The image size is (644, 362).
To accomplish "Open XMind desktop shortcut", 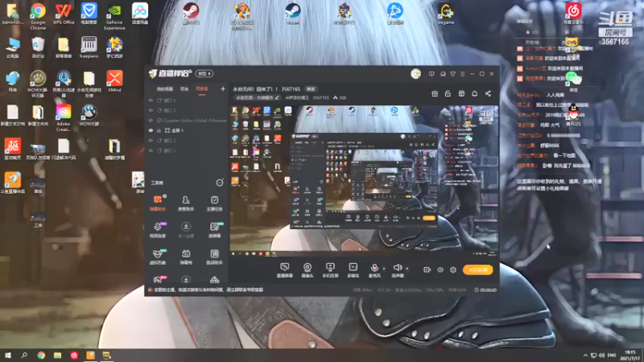I will (x=114, y=81).
